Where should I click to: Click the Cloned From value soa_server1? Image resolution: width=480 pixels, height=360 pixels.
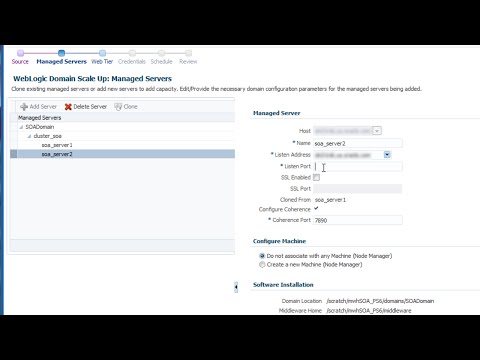[x=330, y=200]
